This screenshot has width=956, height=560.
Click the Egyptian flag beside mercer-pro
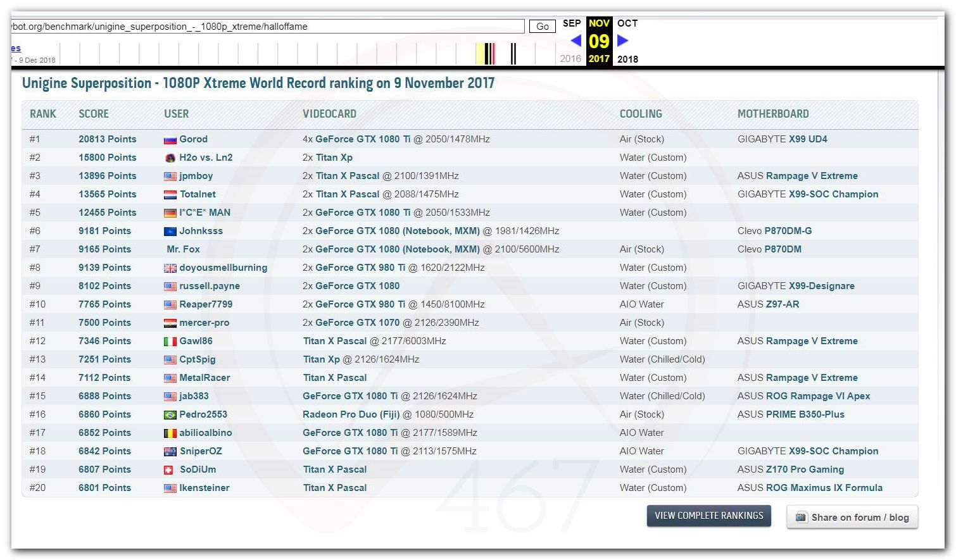170,323
